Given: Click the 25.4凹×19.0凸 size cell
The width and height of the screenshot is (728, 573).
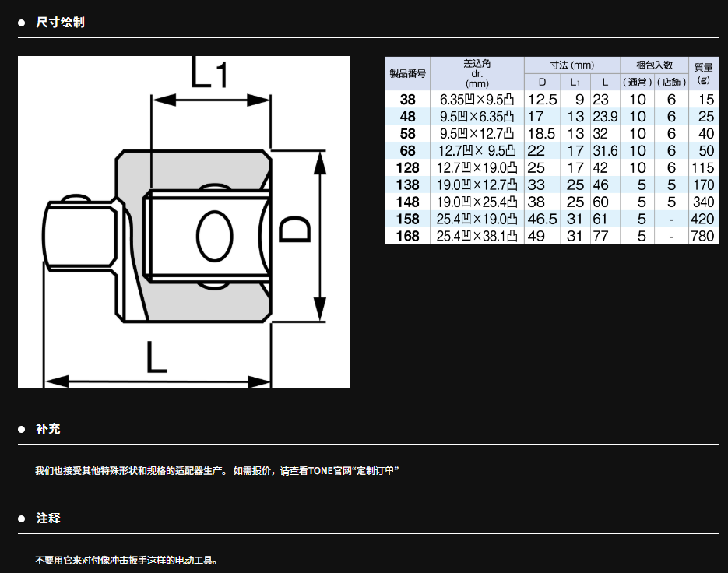Looking at the screenshot, I should tap(477, 219).
